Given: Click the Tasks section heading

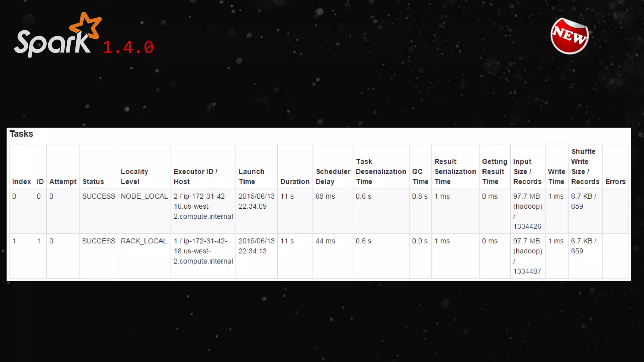Looking at the screenshot, I should pyautogui.click(x=21, y=134).
